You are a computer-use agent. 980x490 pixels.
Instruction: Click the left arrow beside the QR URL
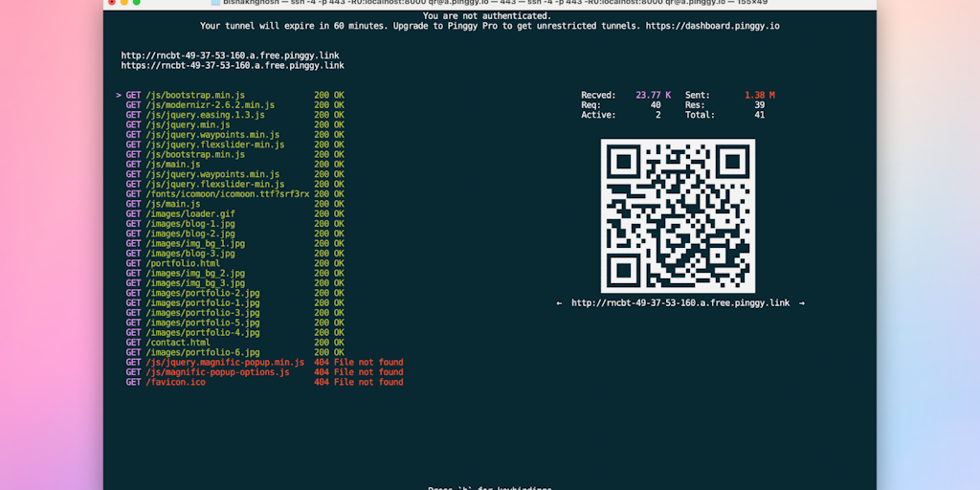(x=559, y=303)
